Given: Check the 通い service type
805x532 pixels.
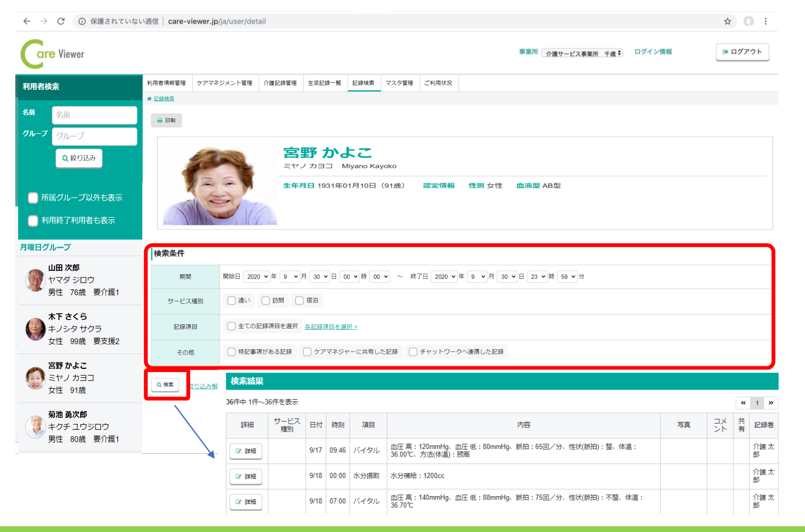Looking at the screenshot, I should coord(232,300).
